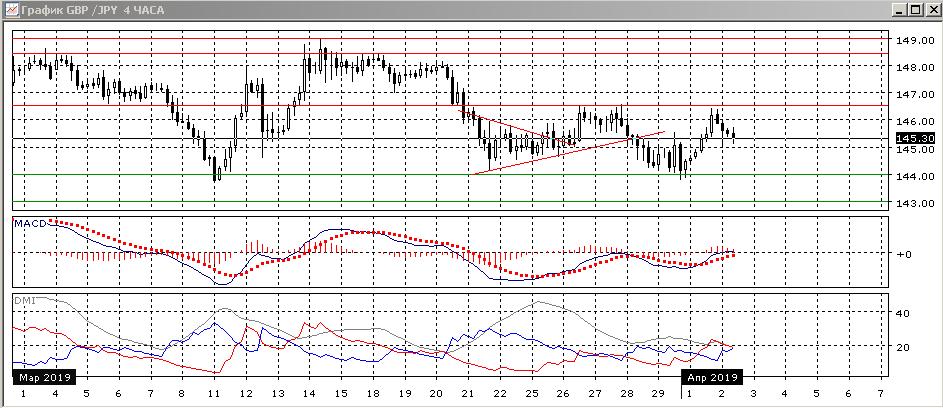
Task: Close the GBP/JPY chart window
Action: pyautogui.click(x=931, y=9)
